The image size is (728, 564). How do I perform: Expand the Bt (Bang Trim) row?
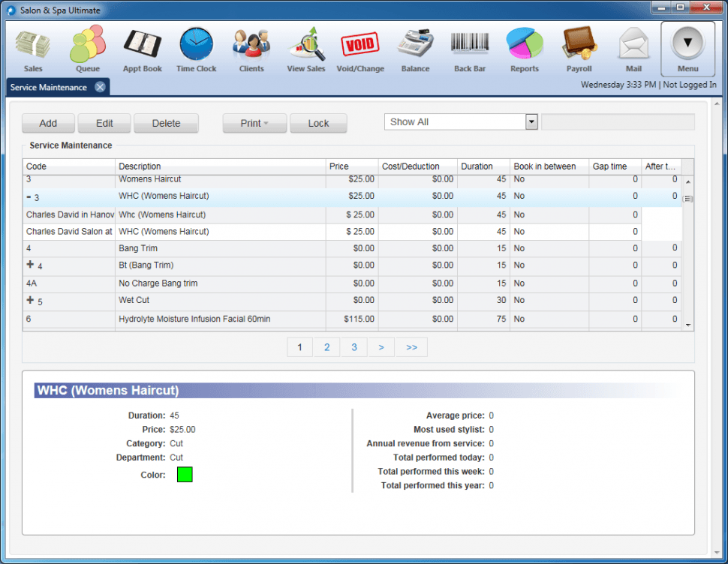coord(31,265)
